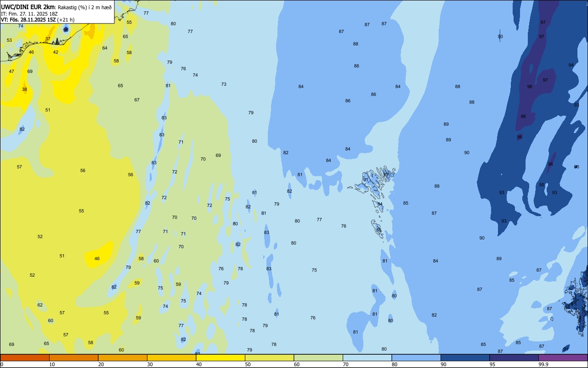Click the map value '42'
The width and height of the screenshot is (588, 368).
coord(56,52)
